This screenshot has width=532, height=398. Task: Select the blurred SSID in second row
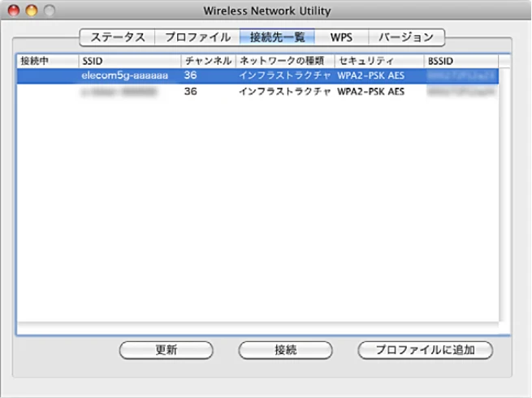[119, 92]
